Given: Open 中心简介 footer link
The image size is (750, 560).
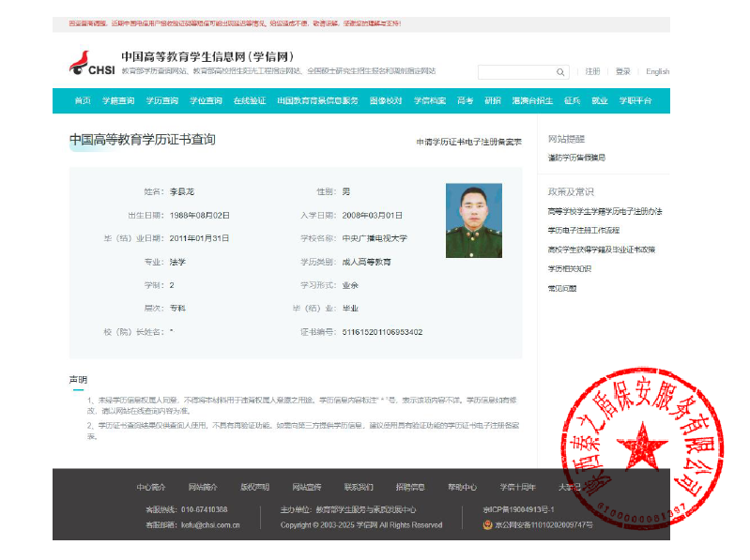Looking at the screenshot, I should coord(151,487).
